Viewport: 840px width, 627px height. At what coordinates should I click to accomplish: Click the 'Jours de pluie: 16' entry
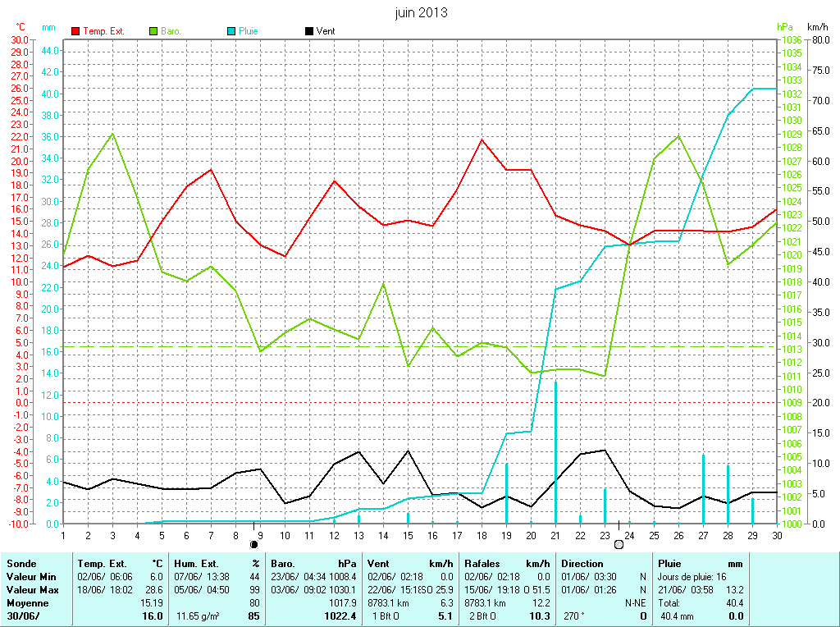click(x=690, y=577)
